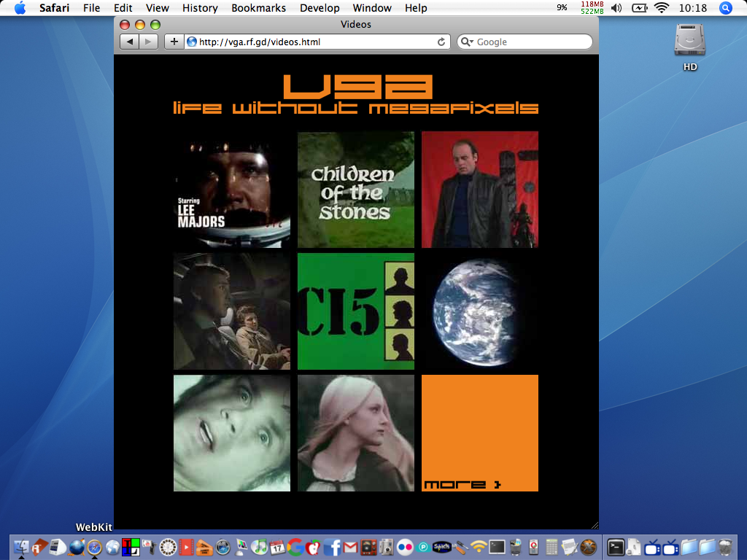747x560 pixels.
Task: Open the red film play Dock icon
Action: [186, 547]
